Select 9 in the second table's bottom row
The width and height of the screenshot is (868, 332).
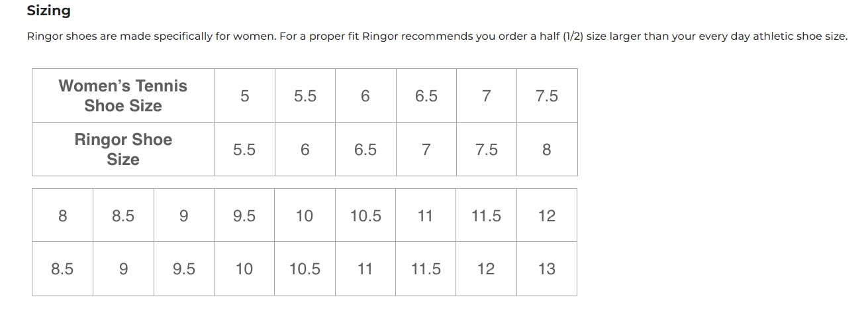click(x=123, y=269)
